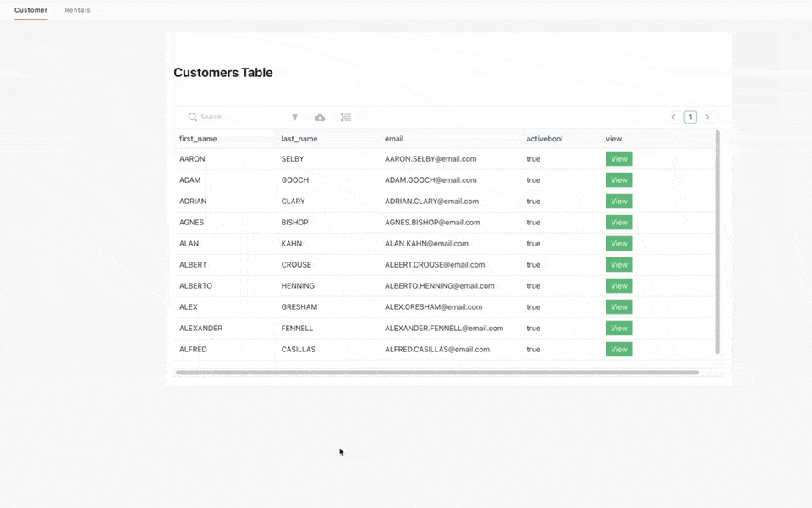
Task: Click the cloud download data icon
Action: click(320, 118)
